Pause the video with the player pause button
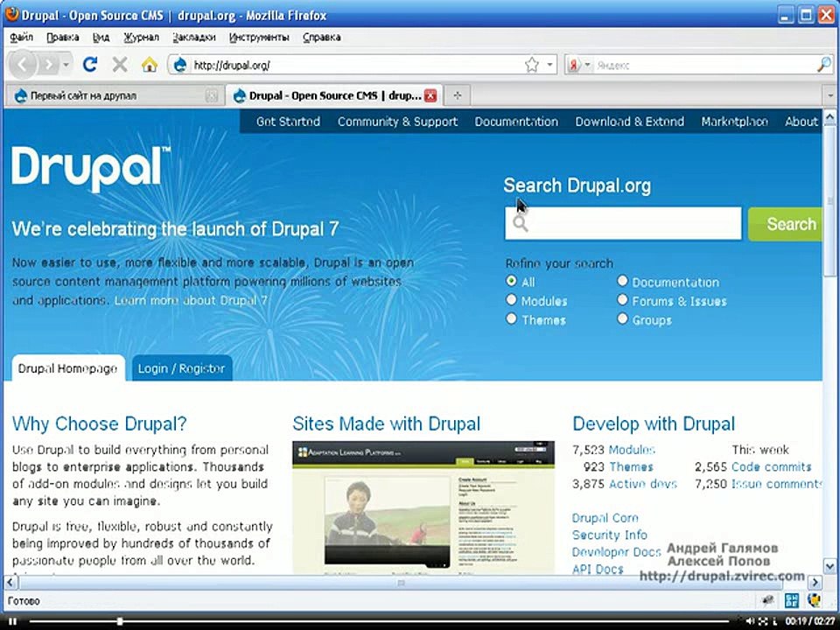Viewport: 840px width, 630px height. [x=12, y=621]
